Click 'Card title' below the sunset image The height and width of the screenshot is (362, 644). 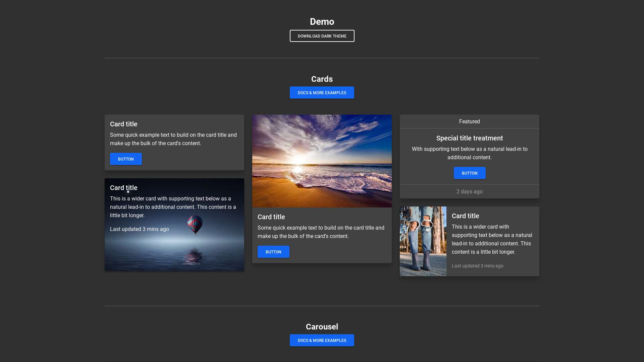(271, 217)
